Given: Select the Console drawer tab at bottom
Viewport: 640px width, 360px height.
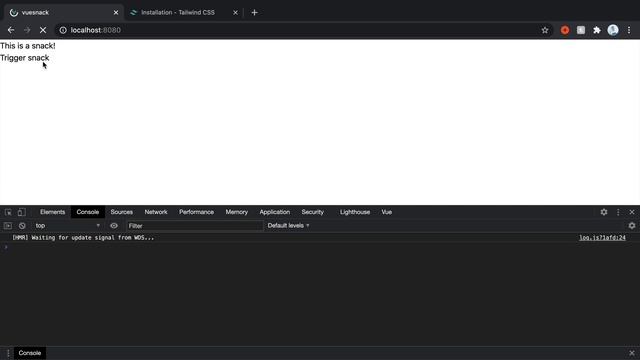Looking at the screenshot, I should (30, 353).
